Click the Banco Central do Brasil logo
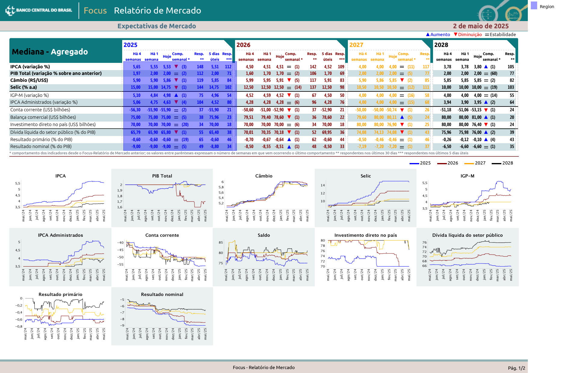The height and width of the screenshot is (373, 588). point(39,10)
